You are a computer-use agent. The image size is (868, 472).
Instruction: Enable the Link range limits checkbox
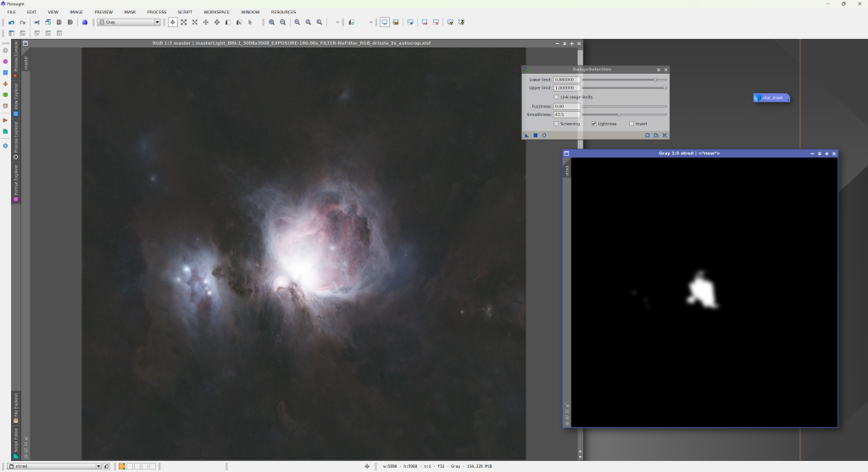(x=556, y=97)
